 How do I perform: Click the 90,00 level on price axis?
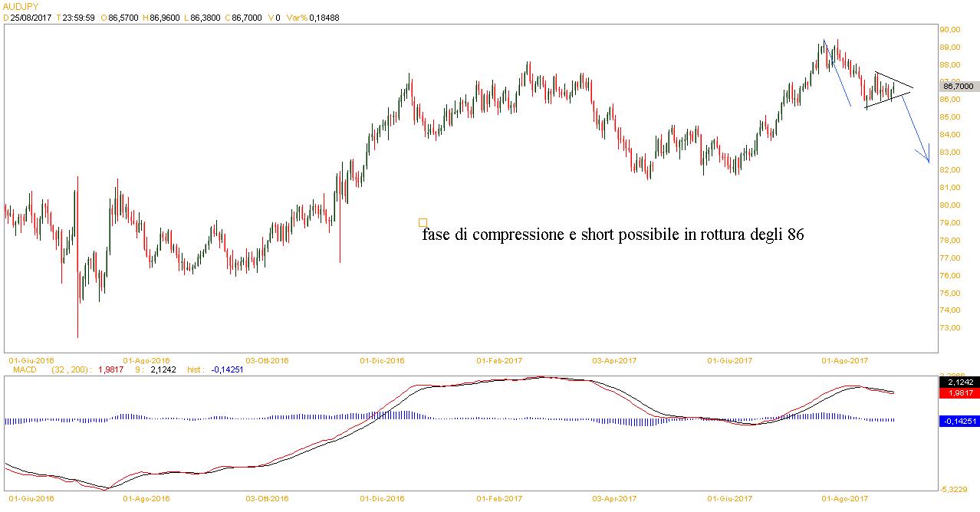click(x=952, y=29)
